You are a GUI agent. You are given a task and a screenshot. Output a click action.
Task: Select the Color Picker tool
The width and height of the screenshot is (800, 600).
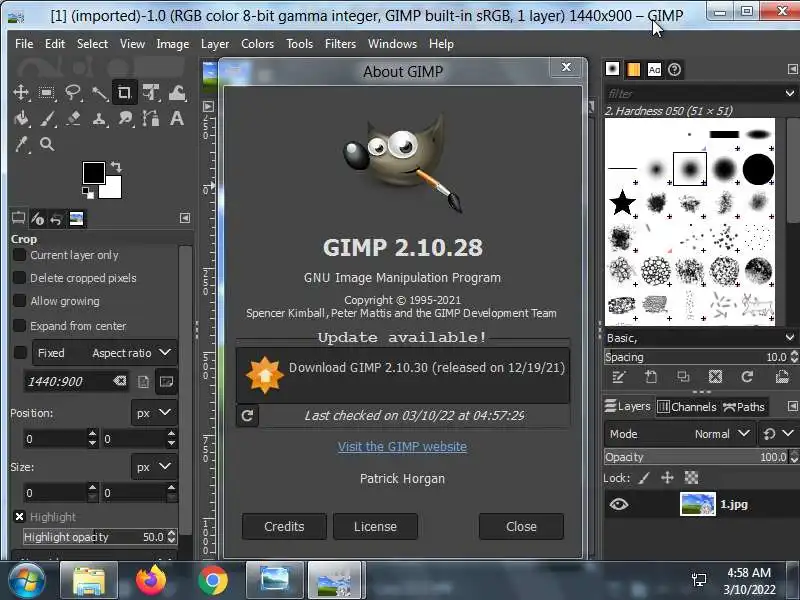click(21, 144)
